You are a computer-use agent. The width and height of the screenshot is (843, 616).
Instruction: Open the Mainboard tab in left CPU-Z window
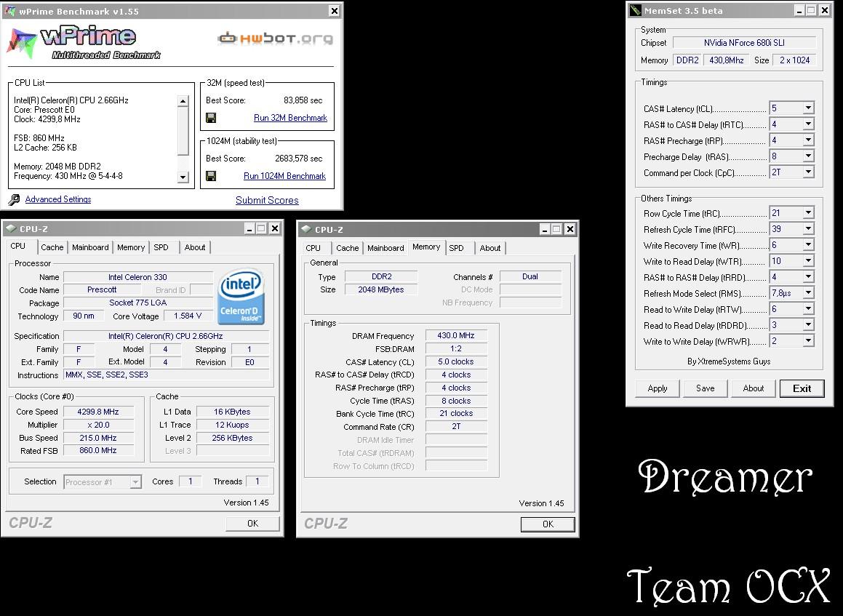tap(90, 247)
